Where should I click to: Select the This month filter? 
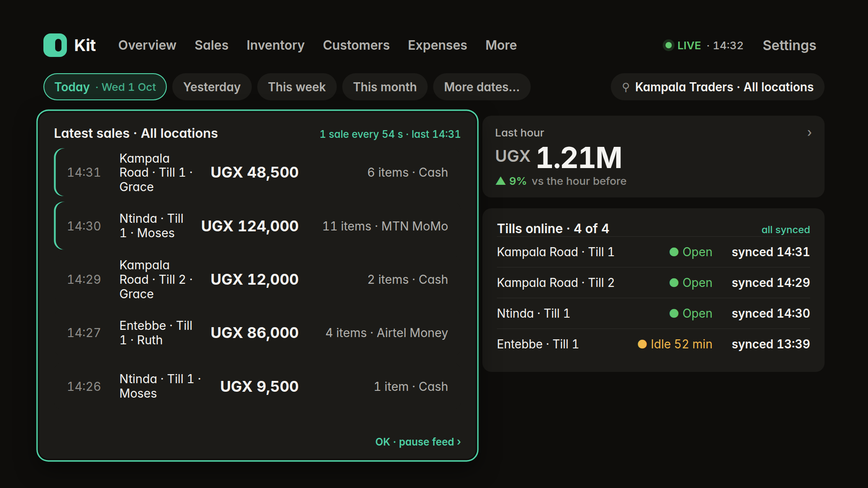click(385, 87)
